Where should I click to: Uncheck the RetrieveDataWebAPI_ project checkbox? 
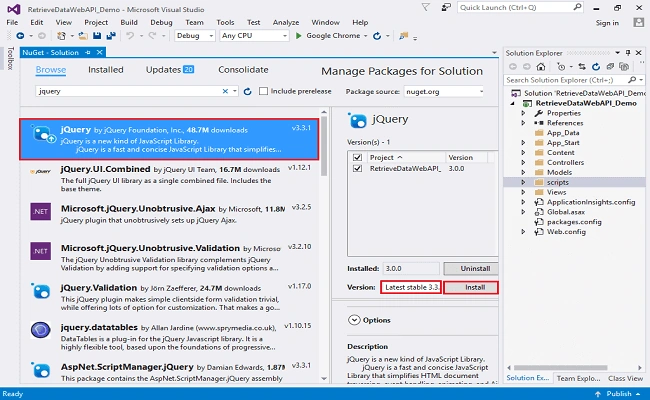(357, 168)
